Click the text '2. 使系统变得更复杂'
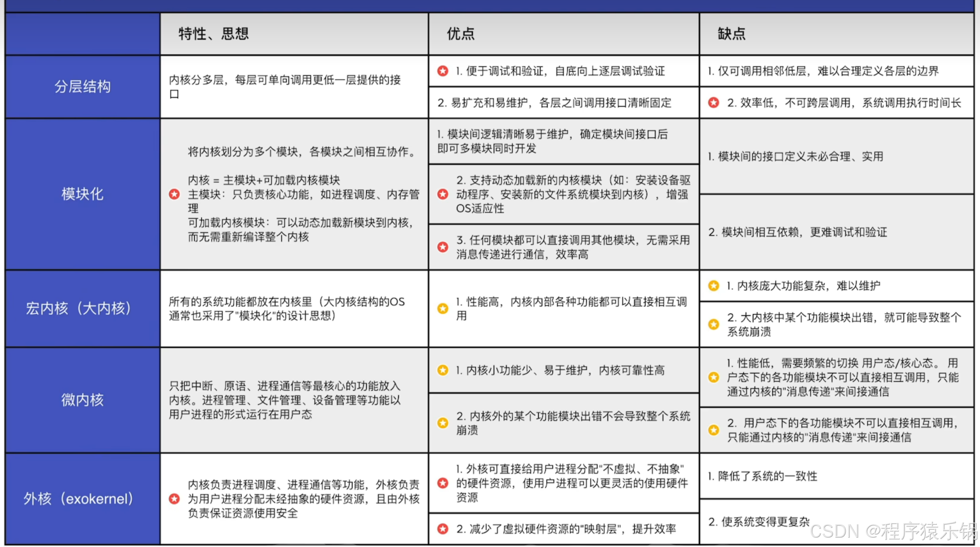The width and height of the screenshot is (980, 547). coord(759,522)
